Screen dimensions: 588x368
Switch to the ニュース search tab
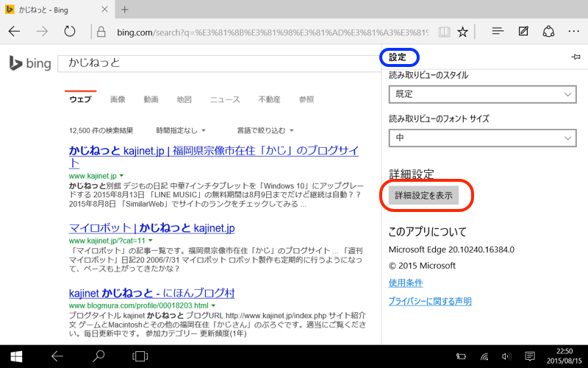coord(225,99)
